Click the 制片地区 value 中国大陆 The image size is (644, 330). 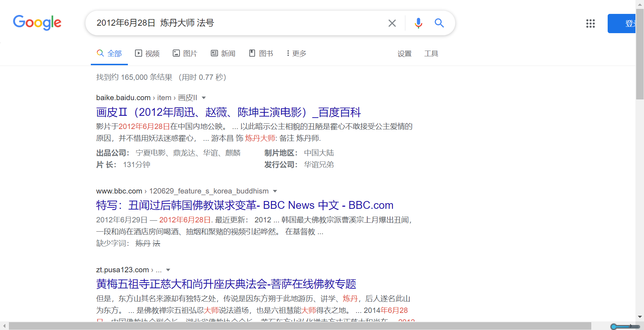(x=319, y=153)
